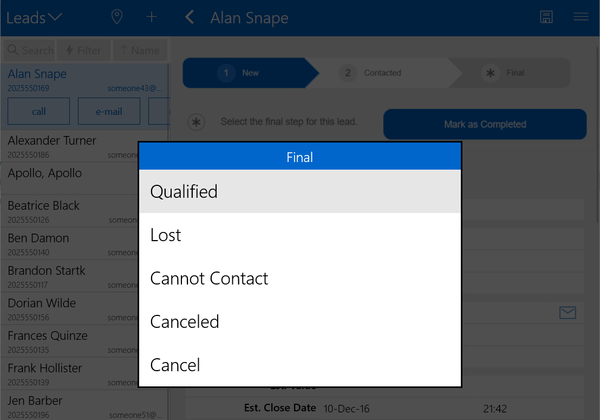Click the Mark as Completed button
The width and height of the screenshot is (600, 420).
tap(484, 124)
